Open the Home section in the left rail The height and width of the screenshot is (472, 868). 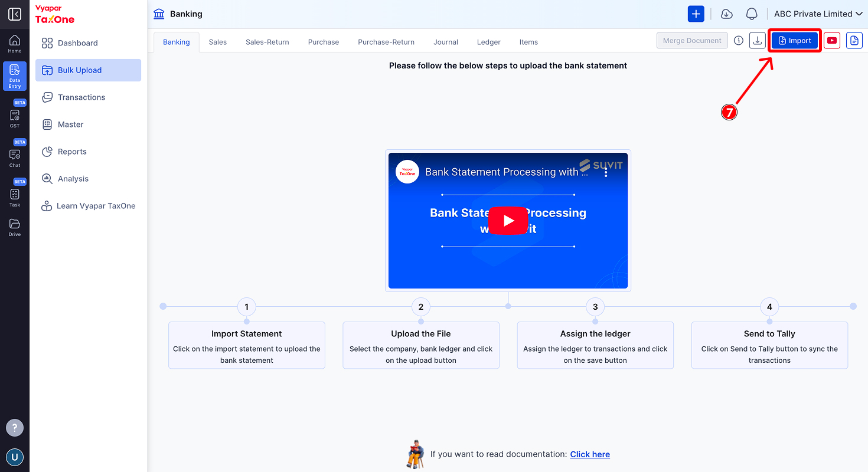(x=15, y=44)
